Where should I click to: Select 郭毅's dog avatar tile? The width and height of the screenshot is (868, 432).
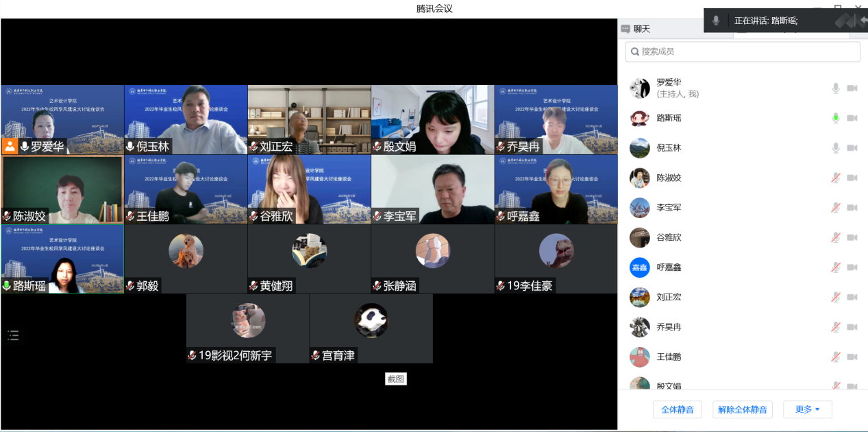(x=186, y=251)
